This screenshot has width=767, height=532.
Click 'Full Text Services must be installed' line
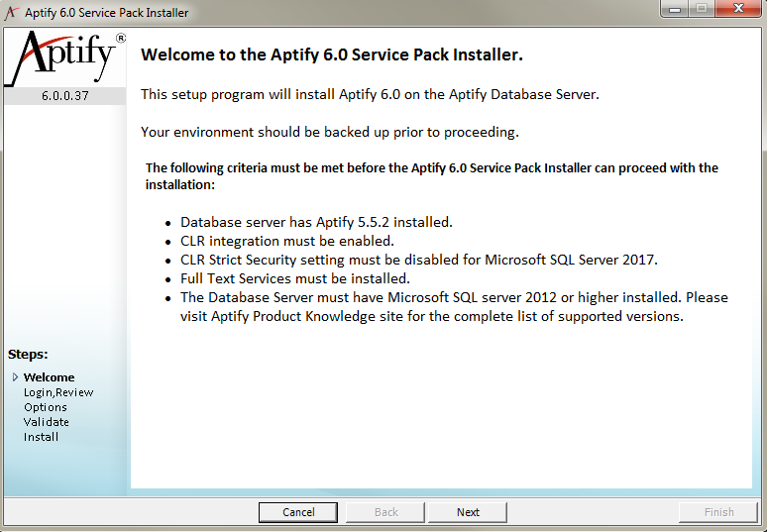pos(295,278)
